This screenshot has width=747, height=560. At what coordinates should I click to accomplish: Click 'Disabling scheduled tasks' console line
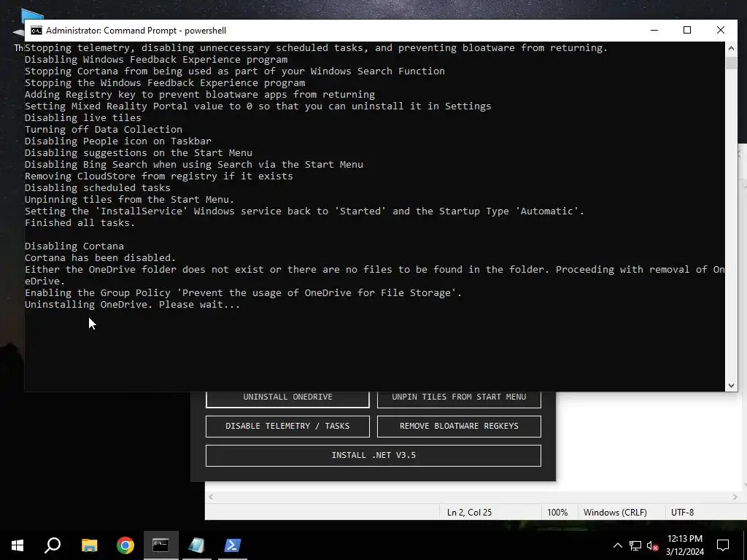coord(97,188)
